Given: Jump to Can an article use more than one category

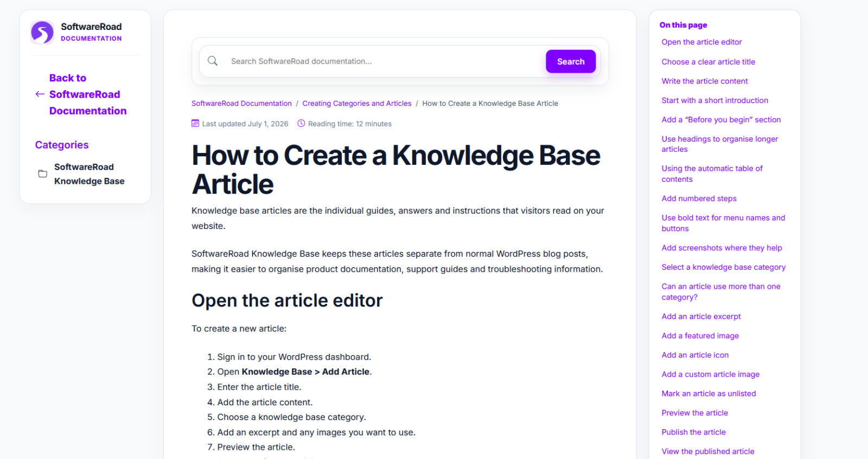Looking at the screenshot, I should [721, 292].
